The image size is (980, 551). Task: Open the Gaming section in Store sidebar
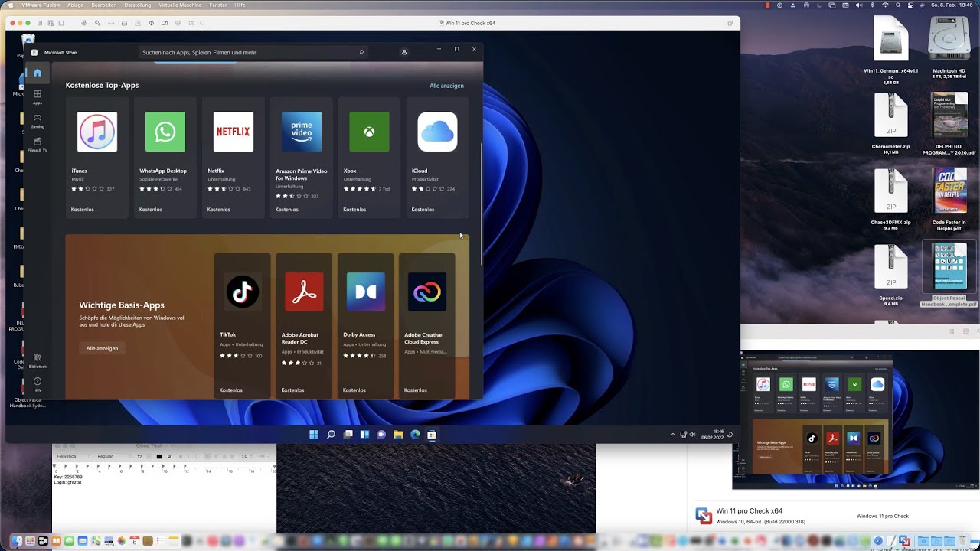coord(37,120)
